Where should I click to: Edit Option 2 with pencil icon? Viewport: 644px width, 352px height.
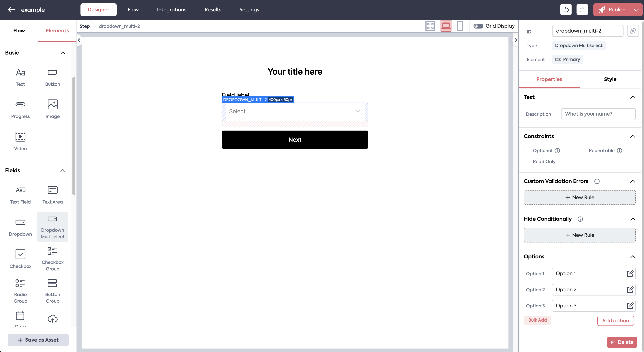[x=630, y=289]
